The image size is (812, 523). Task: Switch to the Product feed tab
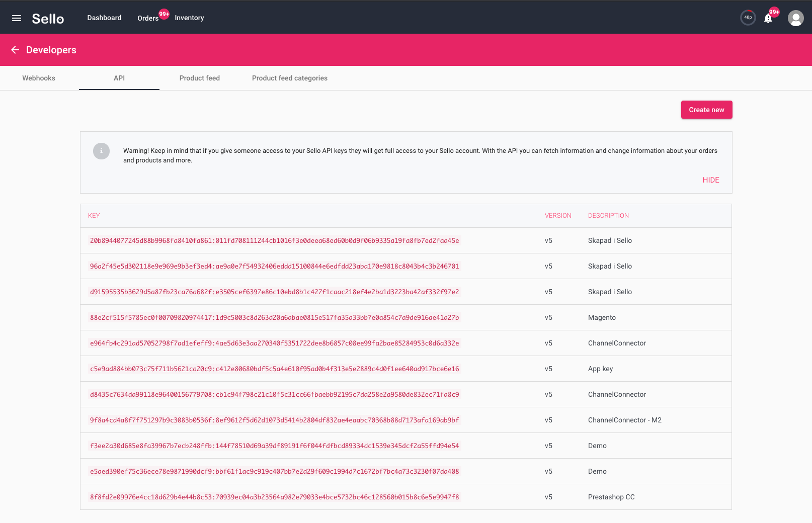pos(200,78)
